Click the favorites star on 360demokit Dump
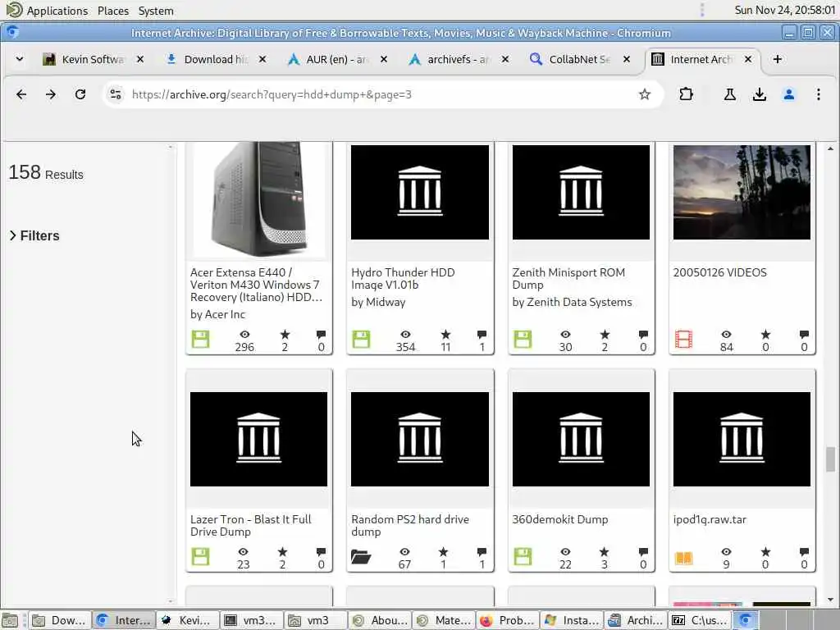 (605, 552)
